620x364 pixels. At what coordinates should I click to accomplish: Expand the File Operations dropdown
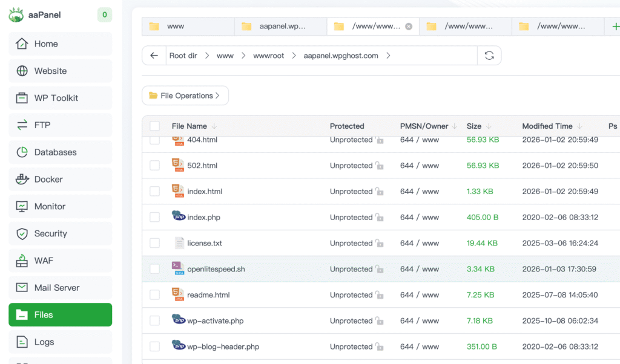(x=185, y=96)
